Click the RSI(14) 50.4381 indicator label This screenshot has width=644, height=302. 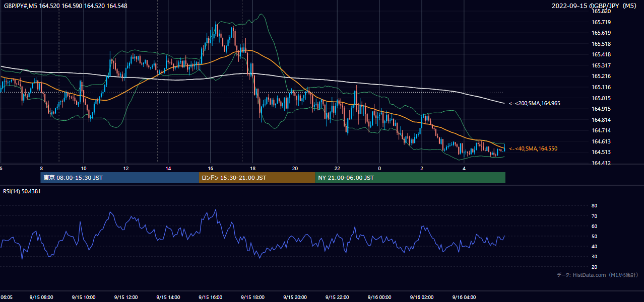[x=22, y=191]
